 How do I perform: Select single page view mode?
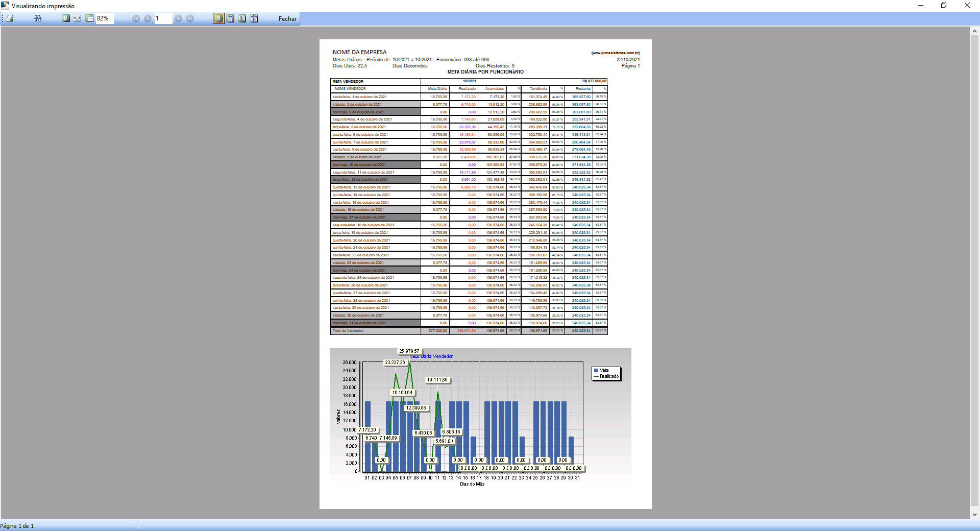[x=218, y=18]
